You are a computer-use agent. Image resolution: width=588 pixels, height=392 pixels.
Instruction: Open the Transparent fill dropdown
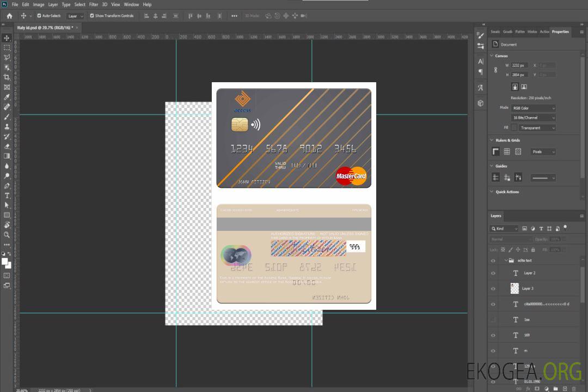point(537,128)
